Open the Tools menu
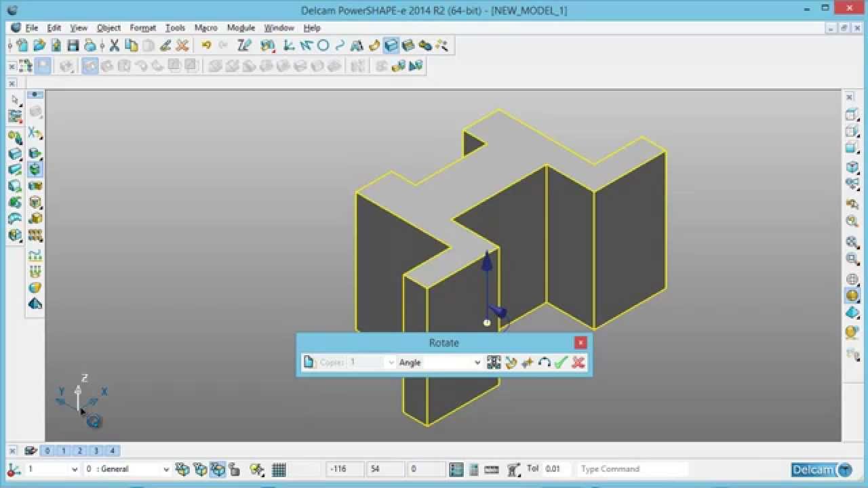 coord(175,28)
